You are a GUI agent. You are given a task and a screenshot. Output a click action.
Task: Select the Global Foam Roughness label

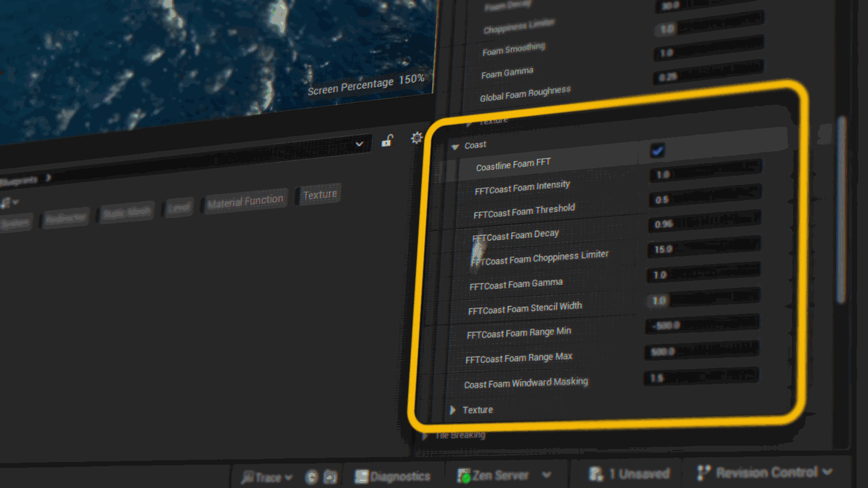tap(525, 94)
